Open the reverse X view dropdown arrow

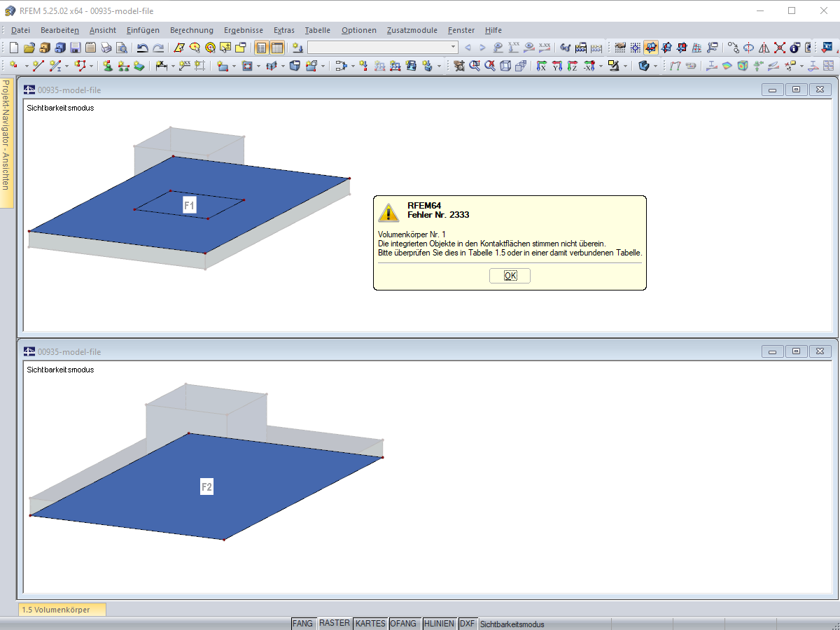tap(601, 66)
